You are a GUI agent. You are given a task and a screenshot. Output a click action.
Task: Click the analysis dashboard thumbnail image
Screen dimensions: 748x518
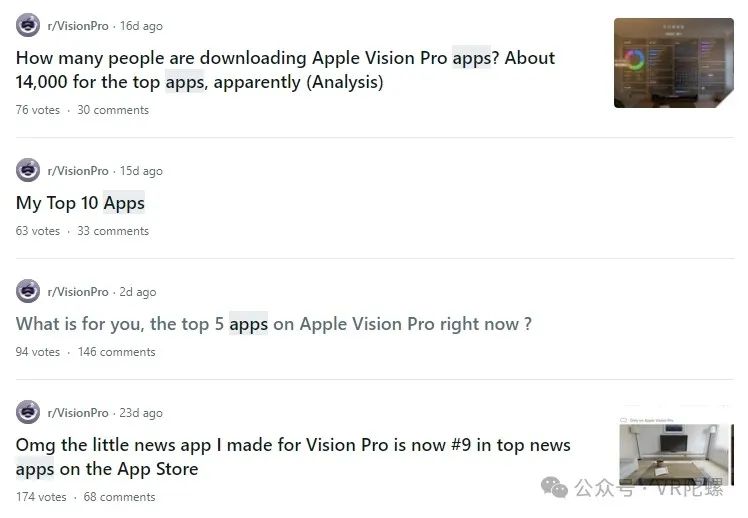[x=674, y=63]
